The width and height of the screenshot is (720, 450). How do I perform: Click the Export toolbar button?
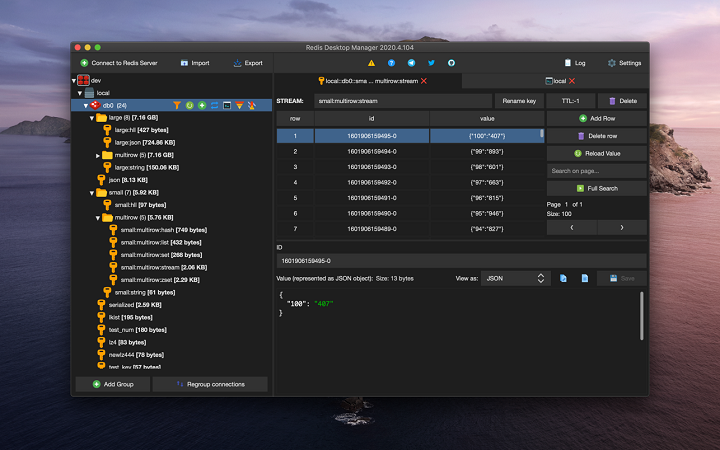(248, 63)
